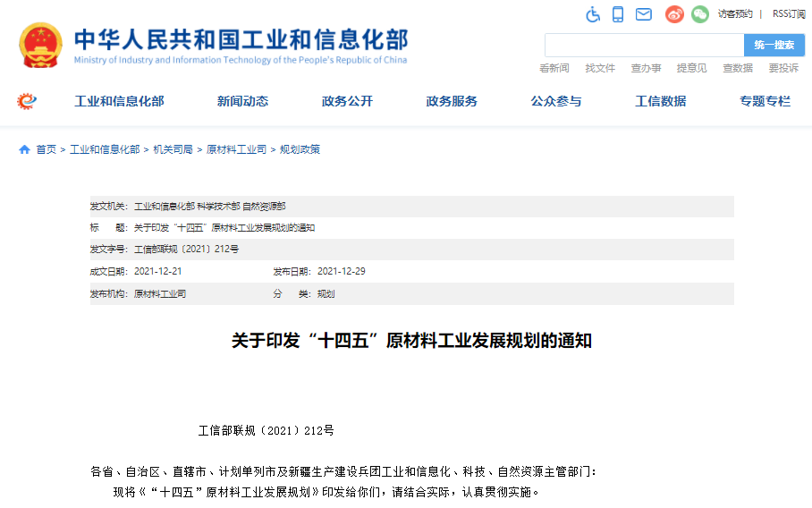
Task: Open the 新闻动态 navigation menu
Action: tap(242, 101)
